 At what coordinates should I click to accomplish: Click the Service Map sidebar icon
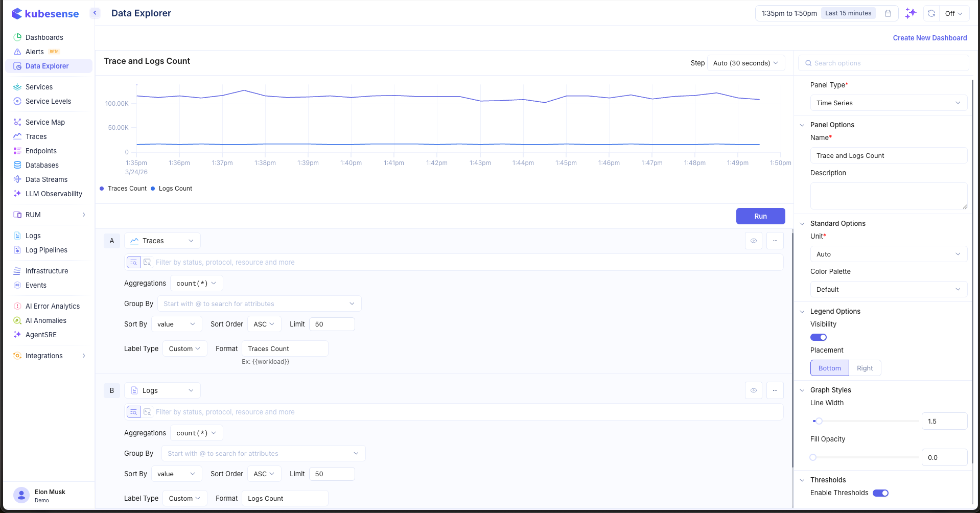tap(17, 122)
